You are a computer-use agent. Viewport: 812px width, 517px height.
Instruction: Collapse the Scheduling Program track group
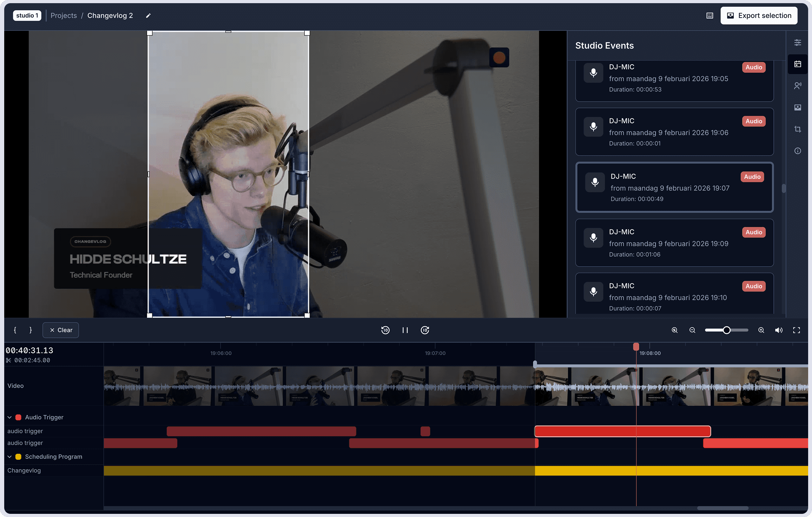click(10, 457)
